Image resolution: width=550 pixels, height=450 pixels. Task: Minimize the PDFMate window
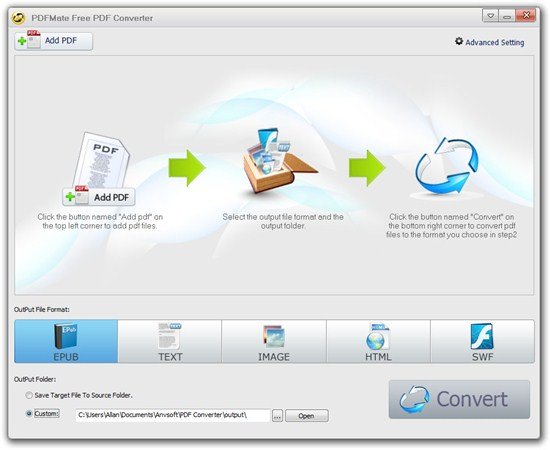[x=507, y=16]
